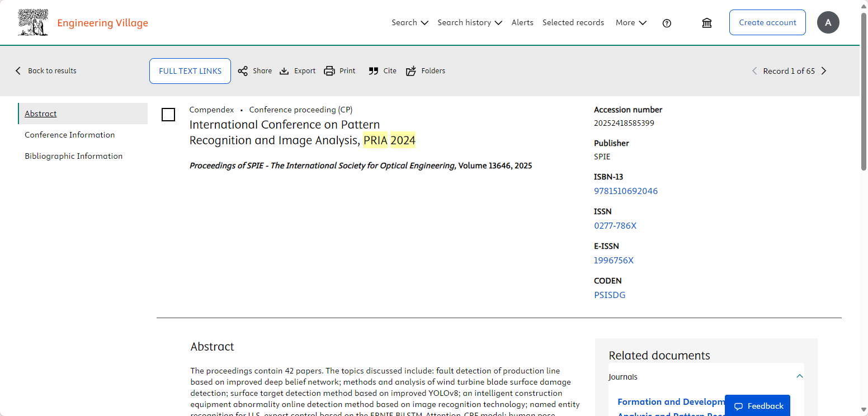Viewport: 868px width, 416px height.
Task: Open the Search history dropdown
Action: (469, 22)
